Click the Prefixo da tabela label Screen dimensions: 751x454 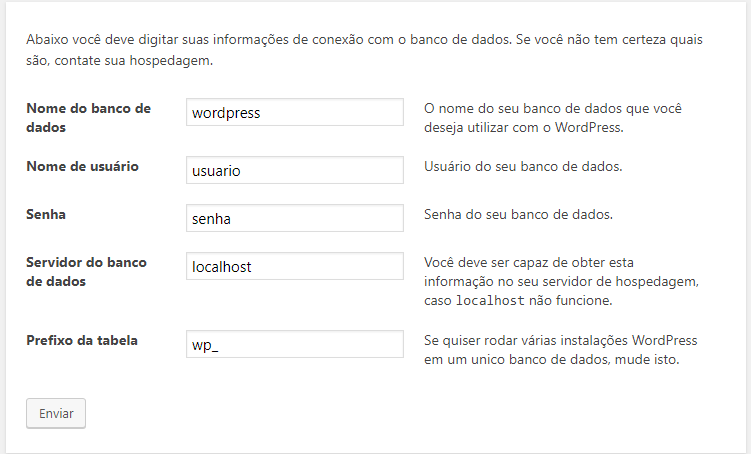pyautogui.click(x=82, y=340)
